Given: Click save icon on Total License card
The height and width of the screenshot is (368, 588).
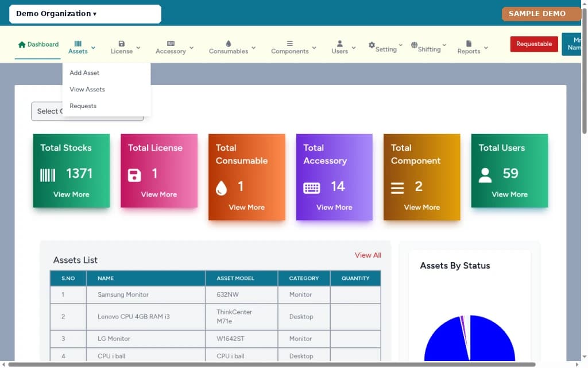Looking at the screenshot, I should pyautogui.click(x=134, y=175).
